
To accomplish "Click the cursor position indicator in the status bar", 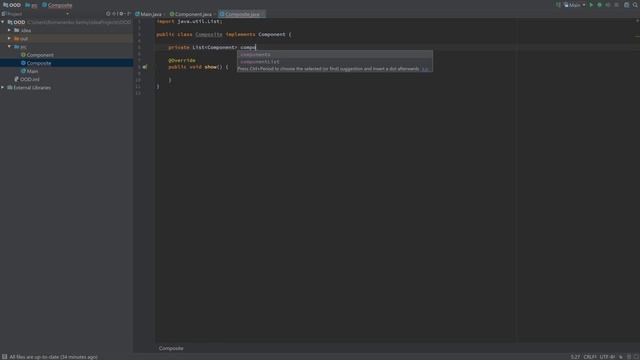I will click(x=575, y=357).
